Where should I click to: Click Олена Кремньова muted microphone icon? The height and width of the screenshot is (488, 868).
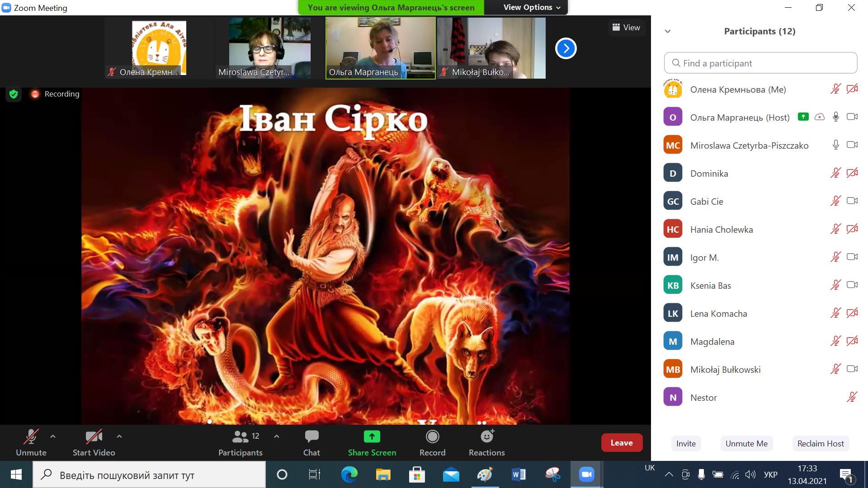[x=835, y=89]
